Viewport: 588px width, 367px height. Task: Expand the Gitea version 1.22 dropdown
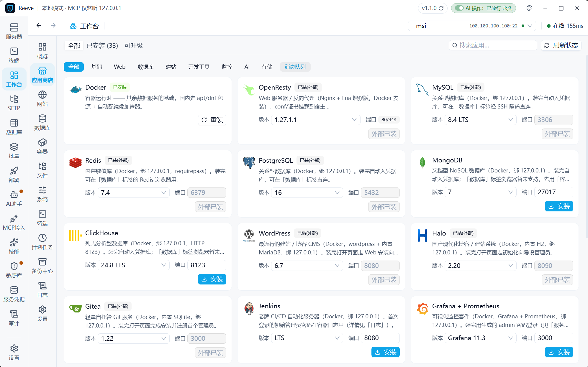[x=133, y=338]
